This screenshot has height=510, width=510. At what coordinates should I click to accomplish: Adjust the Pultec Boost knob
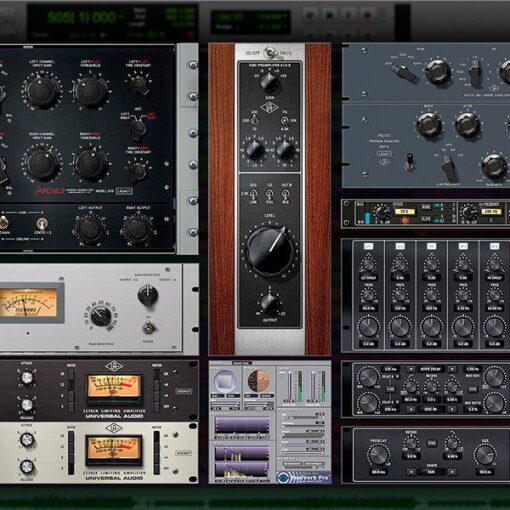pos(428,125)
